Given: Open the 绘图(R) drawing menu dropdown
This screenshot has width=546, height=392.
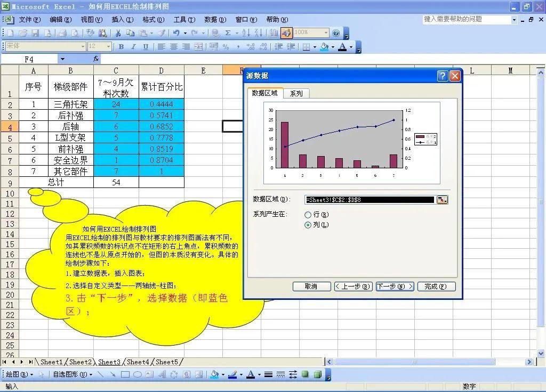Looking at the screenshot, I should [x=20, y=374].
